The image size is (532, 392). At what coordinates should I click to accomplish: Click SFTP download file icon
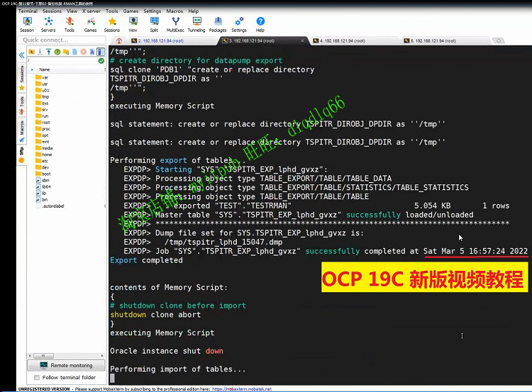click(x=40, y=52)
